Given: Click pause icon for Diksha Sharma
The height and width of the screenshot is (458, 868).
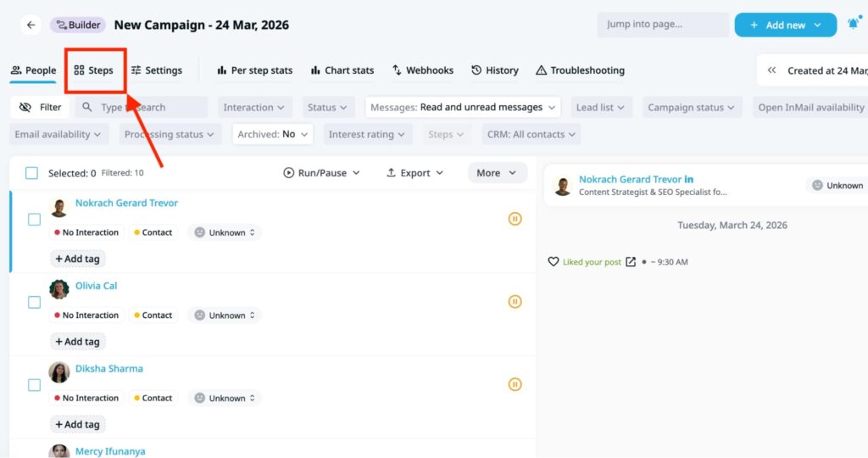Looking at the screenshot, I should pos(515,384).
